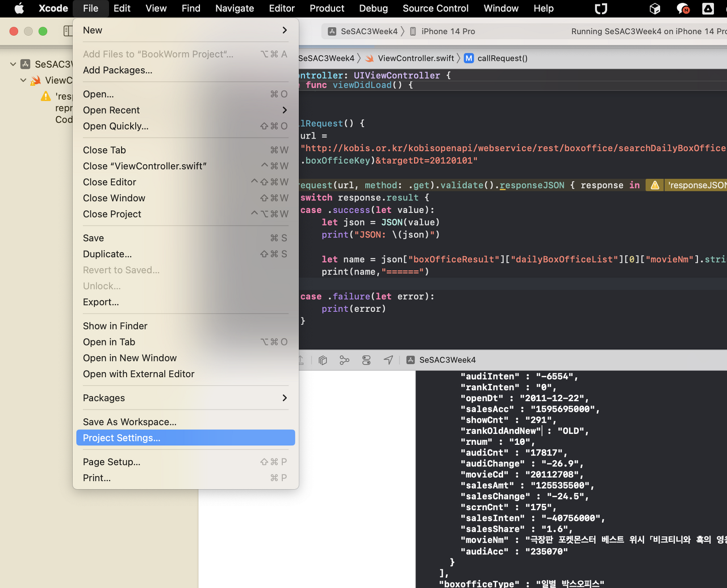Image resolution: width=727 pixels, height=588 pixels.
Task: Choose Add Packages... from File menu
Action: point(186,70)
